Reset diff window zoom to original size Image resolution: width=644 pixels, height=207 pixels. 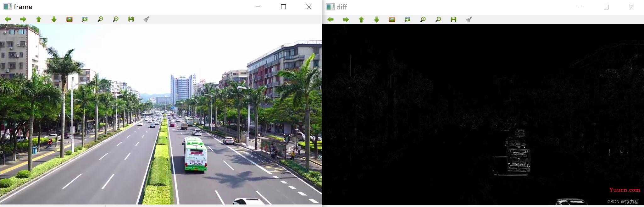tap(392, 19)
